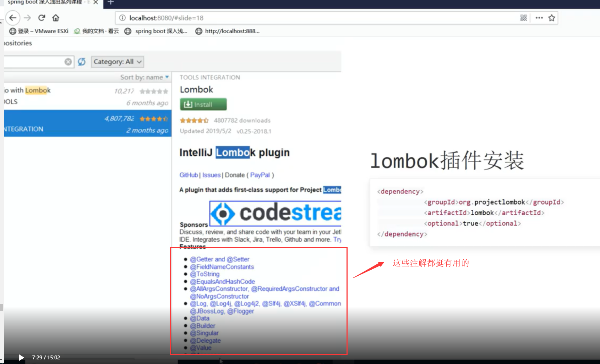Open the http://localhost:888 bookmark
This screenshot has width=600, height=364.
pyautogui.click(x=227, y=31)
